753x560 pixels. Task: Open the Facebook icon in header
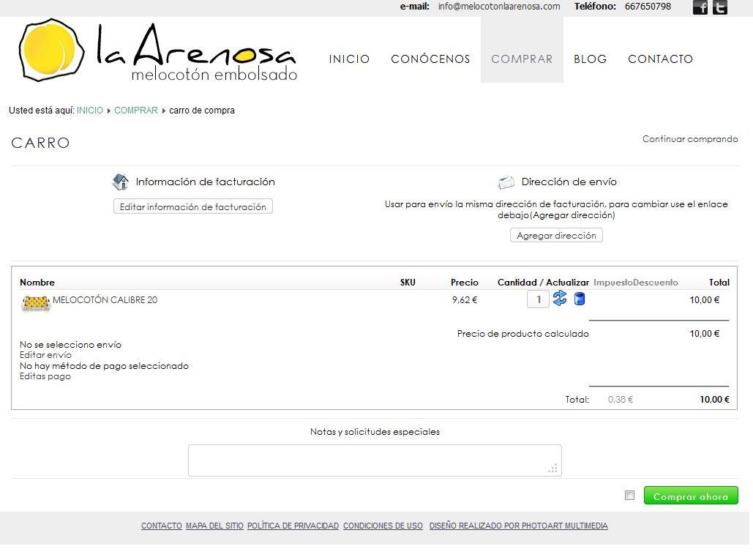click(x=700, y=7)
